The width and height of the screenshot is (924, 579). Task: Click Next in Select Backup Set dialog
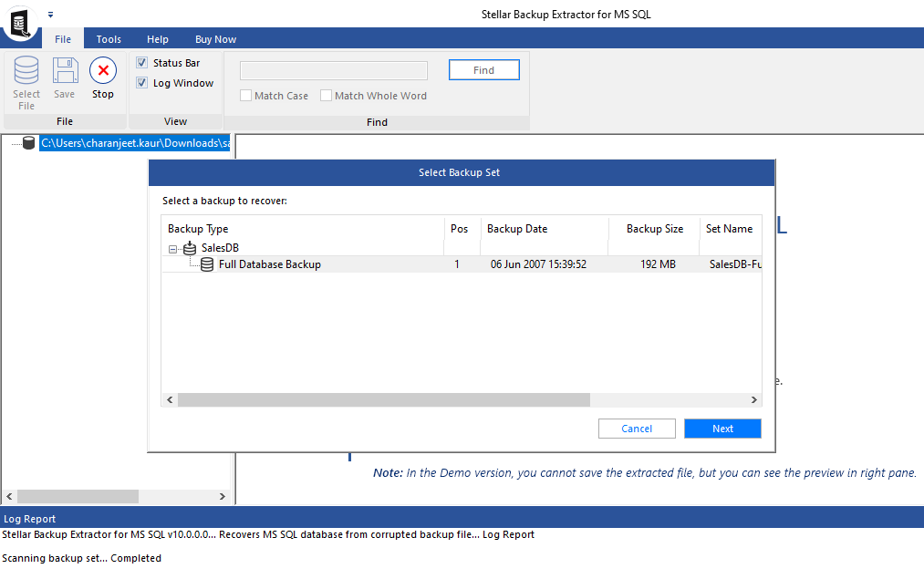(x=722, y=429)
